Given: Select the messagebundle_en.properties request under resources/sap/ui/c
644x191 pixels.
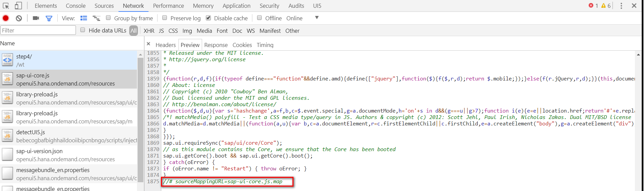Looking at the screenshot, I should [69, 174].
